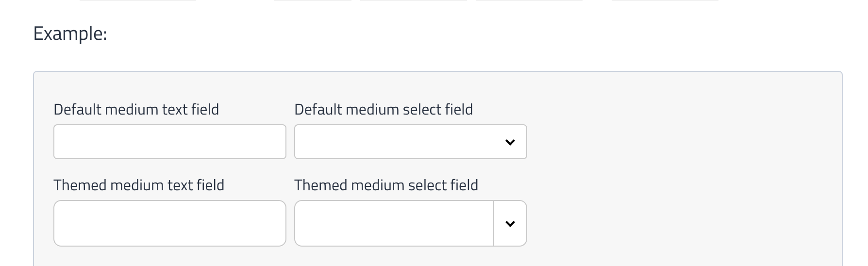Click the divider beside the Themed select arrow
868x266 pixels.
pyautogui.click(x=494, y=223)
